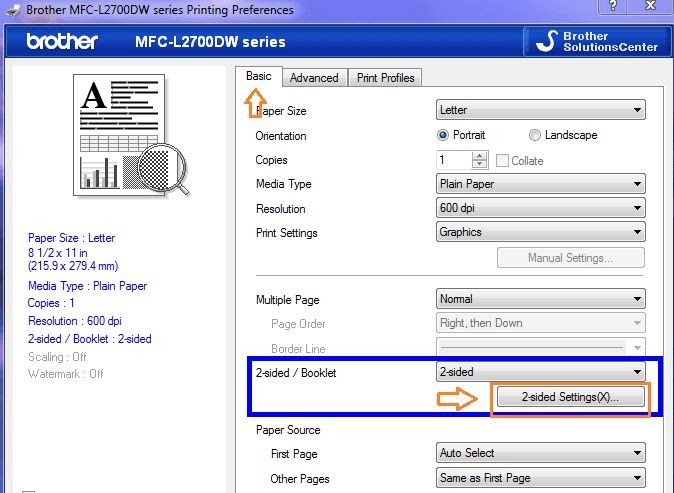The height and width of the screenshot is (493, 674).
Task: Click the Border Line dropdown
Action: pyautogui.click(x=541, y=346)
